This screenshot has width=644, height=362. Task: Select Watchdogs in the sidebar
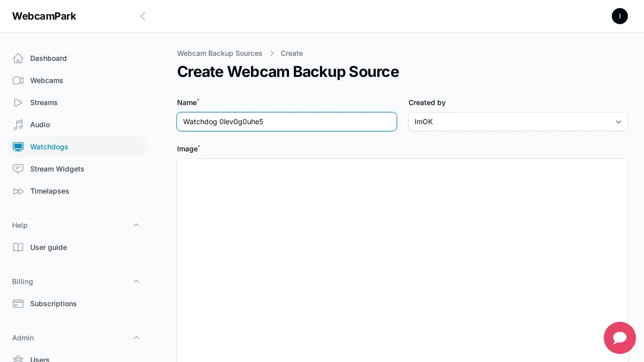click(x=49, y=147)
